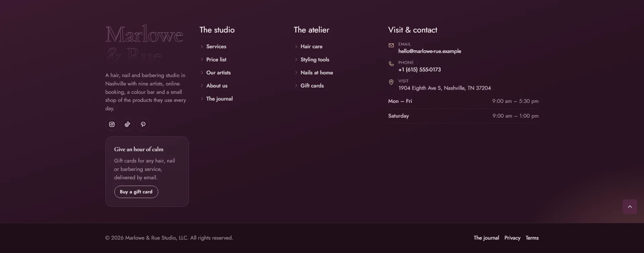The image size is (644, 253).
Task: Select Nails at home link
Action: [317, 73]
